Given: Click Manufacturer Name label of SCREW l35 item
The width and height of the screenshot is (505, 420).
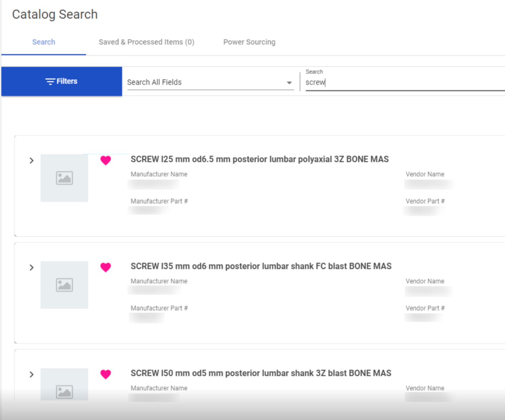Looking at the screenshot, I should [x=159, y=281].
